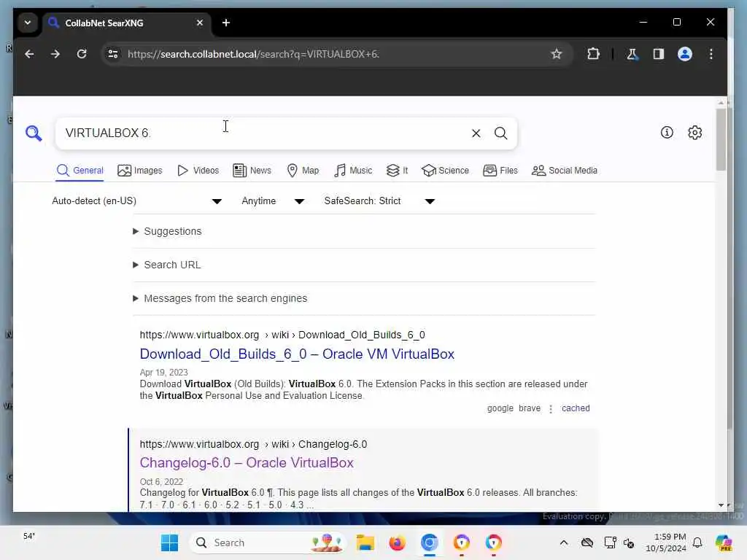Screen dimensions: 747x560
Task: Open Chrome three-dot menu
Action: click(x=711, y=54)
